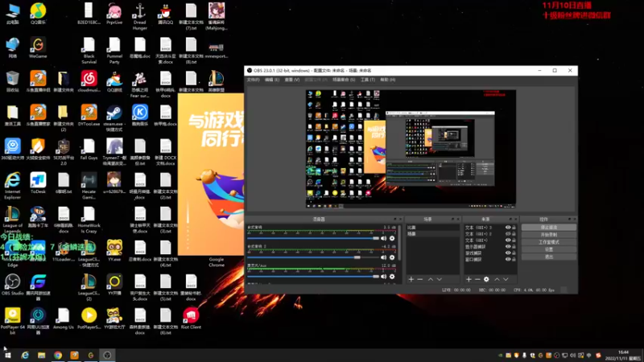The image size is (644, 362).
Task: Select the 文本 (GDI+) source row
Action: coord(490,240)
